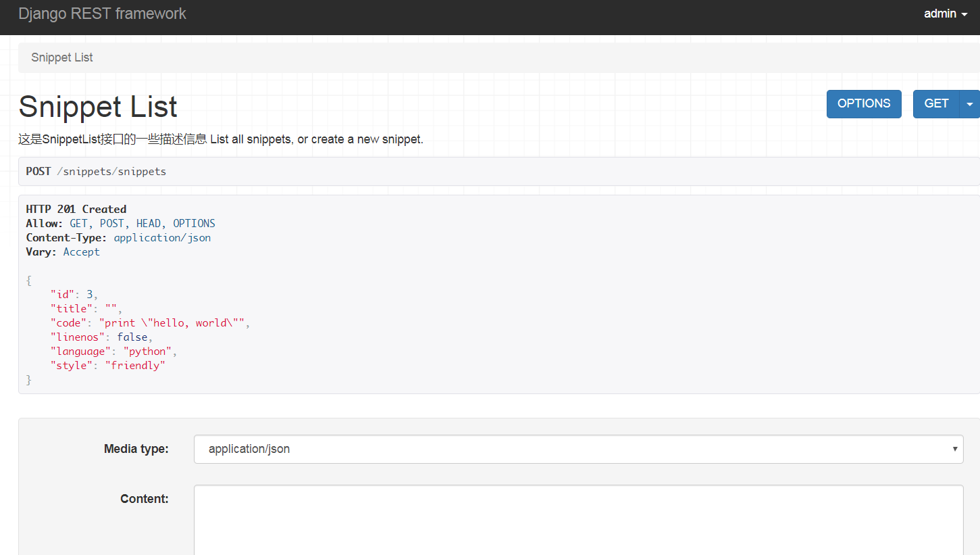Click the GET button
Viewport: 980px width, 555px height.
click(x=936, y=103)
